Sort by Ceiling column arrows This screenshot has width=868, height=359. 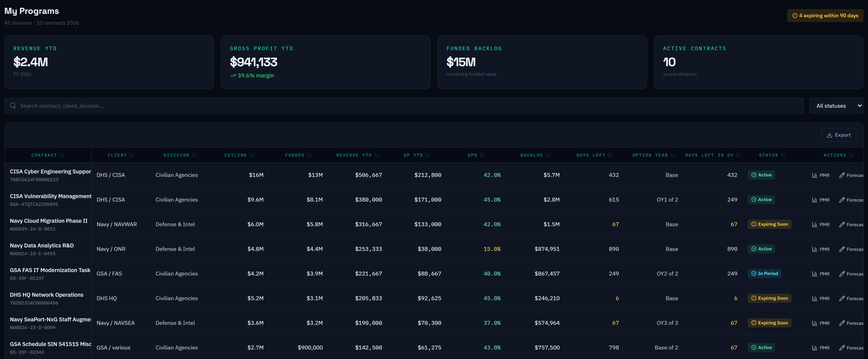(251, 155)
